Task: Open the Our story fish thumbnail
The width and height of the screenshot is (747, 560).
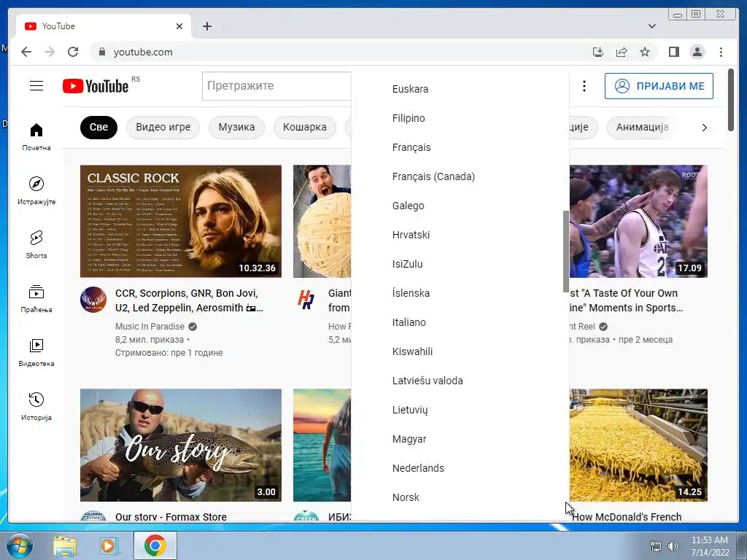Action: coord(181,445)
